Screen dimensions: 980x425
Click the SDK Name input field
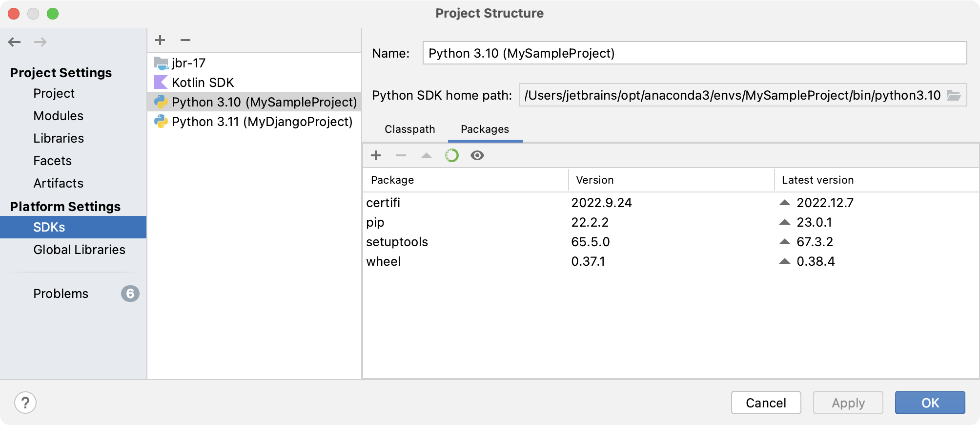(693, 53)
